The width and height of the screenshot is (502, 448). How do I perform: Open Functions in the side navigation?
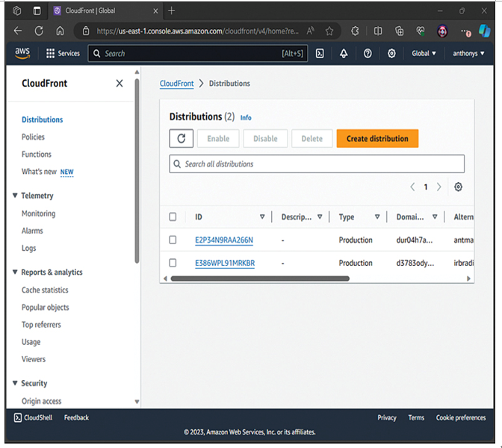(37, 155)
